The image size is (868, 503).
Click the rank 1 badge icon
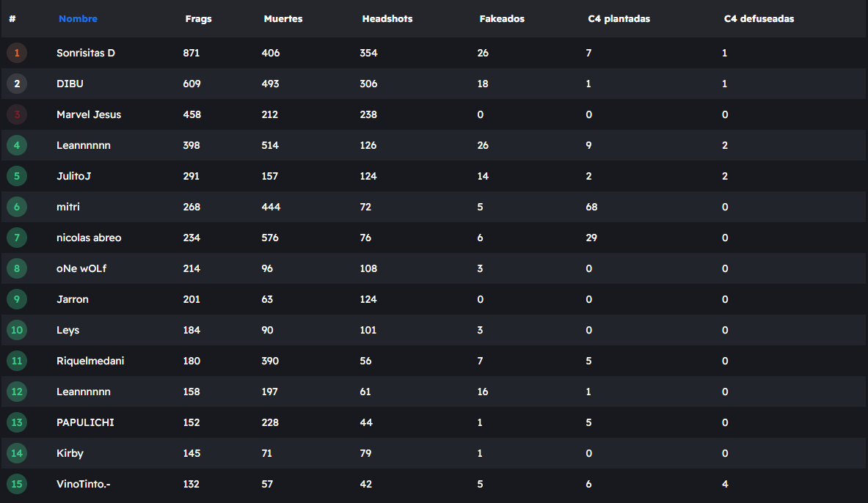[x=17, y=53]
